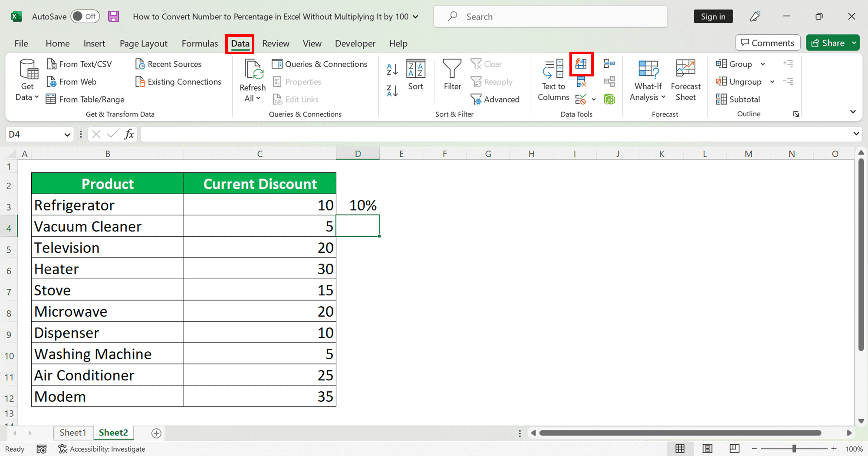Open Manage Data Model icon
The width and height of the screenshot is (868, 456).
pos(609,99)
